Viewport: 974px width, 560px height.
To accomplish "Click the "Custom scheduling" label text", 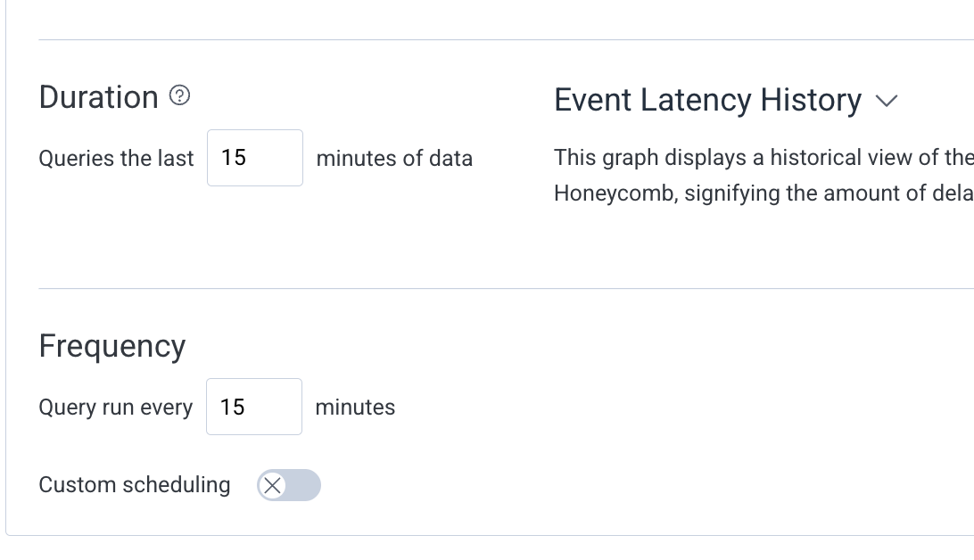I will coord(135,485).
